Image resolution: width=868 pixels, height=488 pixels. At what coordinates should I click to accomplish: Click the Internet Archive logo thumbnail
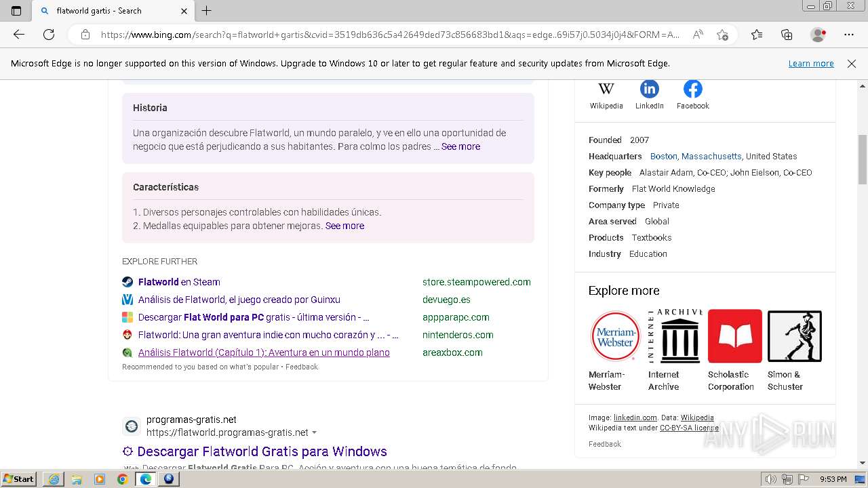tap(675, 335)
